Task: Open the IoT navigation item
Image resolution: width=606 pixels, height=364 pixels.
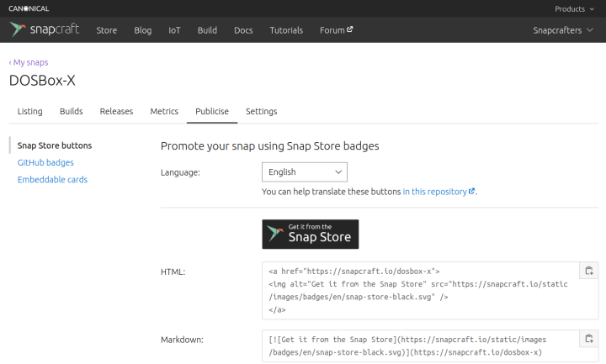Action: pos(174,30)
